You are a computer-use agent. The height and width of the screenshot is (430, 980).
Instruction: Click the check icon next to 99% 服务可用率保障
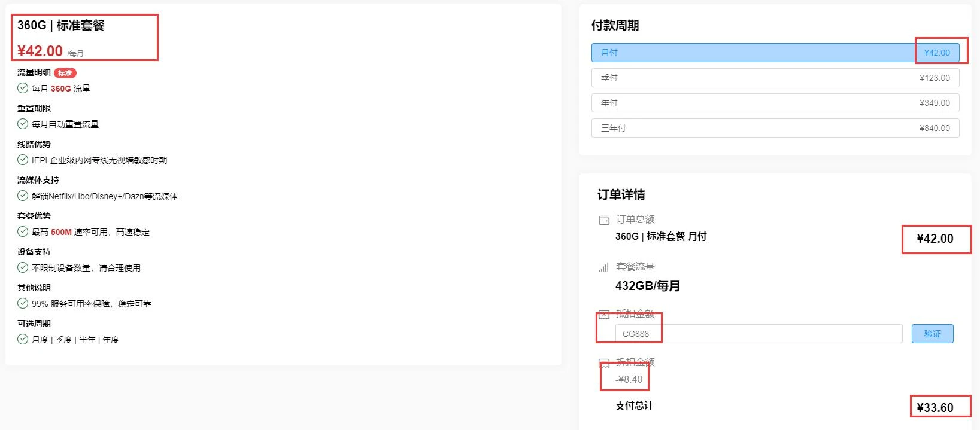(x=23, y=303)
